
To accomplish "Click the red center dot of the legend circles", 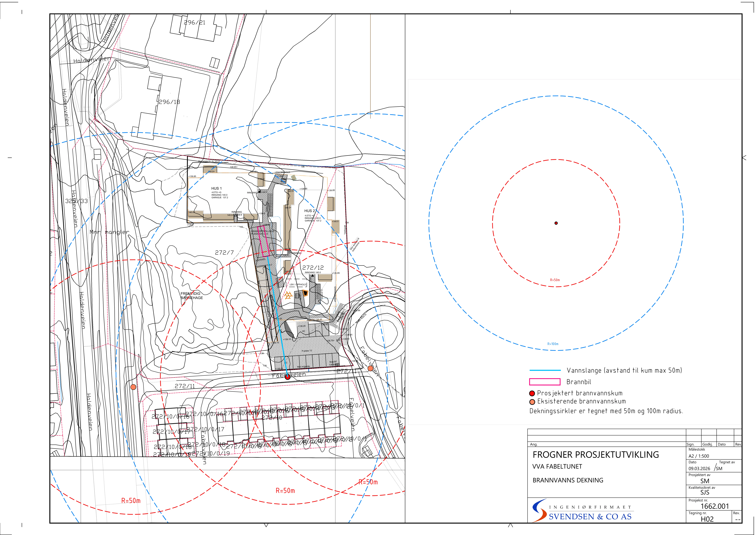I will click(556, 223).
